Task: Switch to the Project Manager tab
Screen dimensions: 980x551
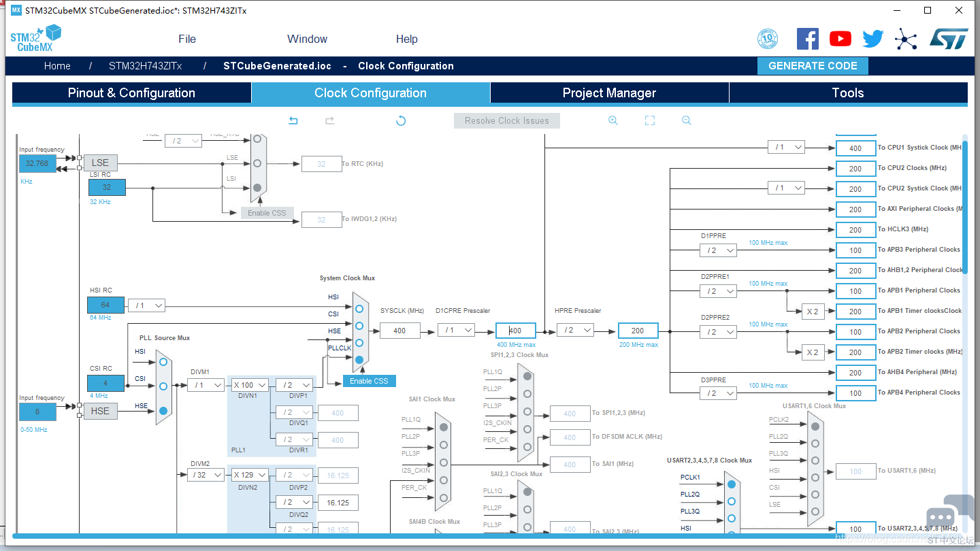Action: click(x=610, y=93)
